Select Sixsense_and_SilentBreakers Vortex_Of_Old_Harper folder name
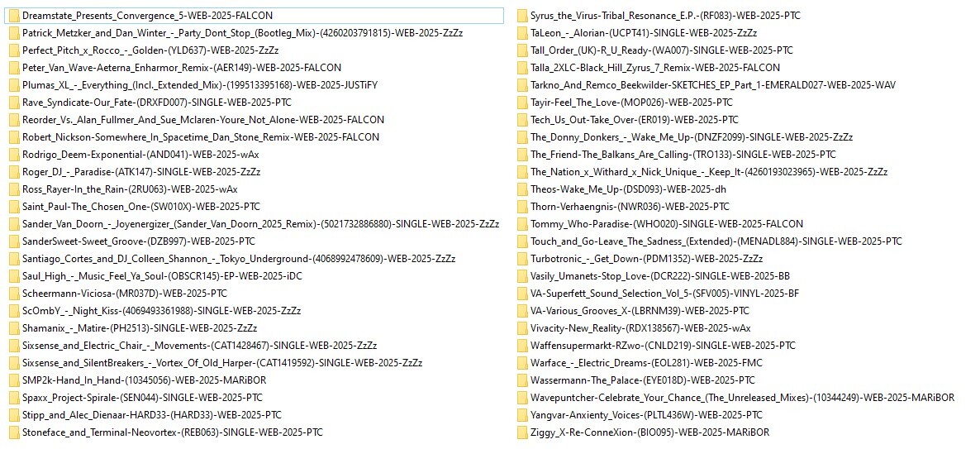Screen dimensions: 980x449 [222, 363]
